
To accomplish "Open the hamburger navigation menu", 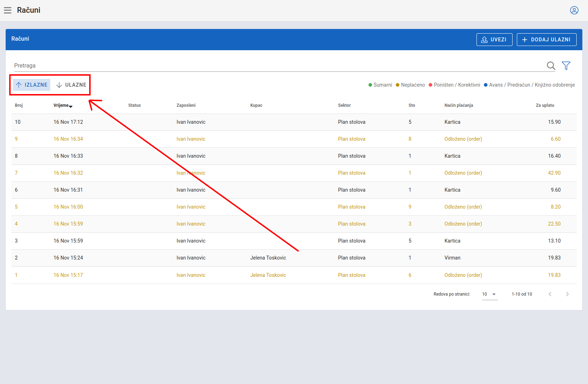I will coord(7,10).
